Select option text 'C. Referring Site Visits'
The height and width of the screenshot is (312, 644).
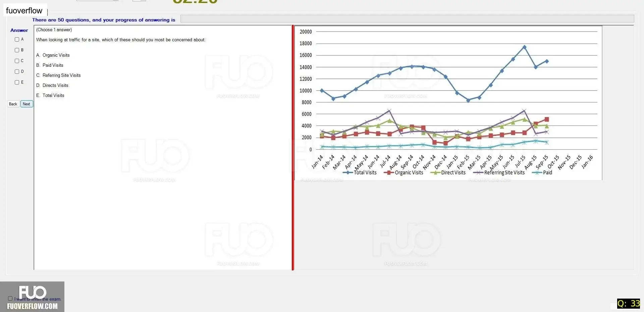coord(58,75)
